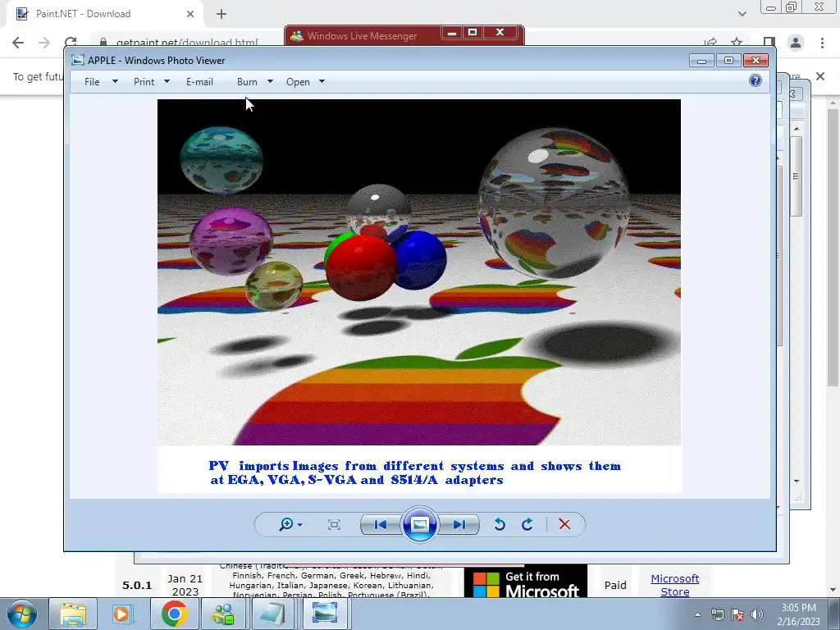Expand the Print dropdown arrow
The image size is (840, 630).
click(167, 81)
